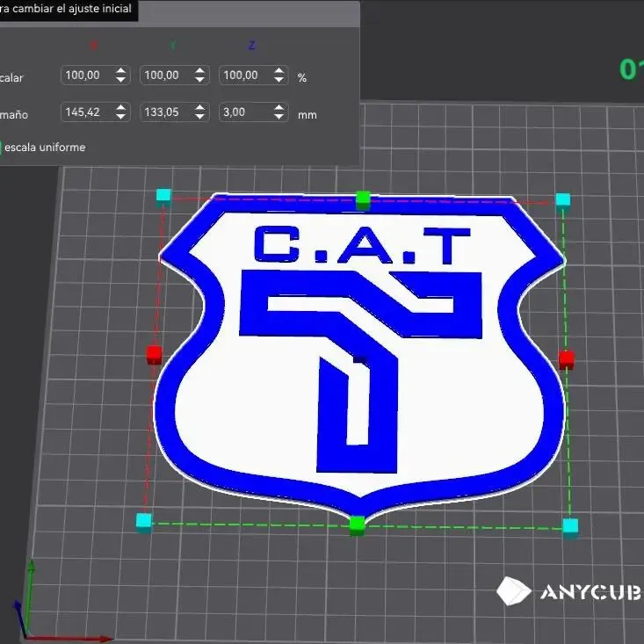Increase Y size 133,05 with up arrow
This screenshot has height=644, width=644.
click(x=200, y=107)
